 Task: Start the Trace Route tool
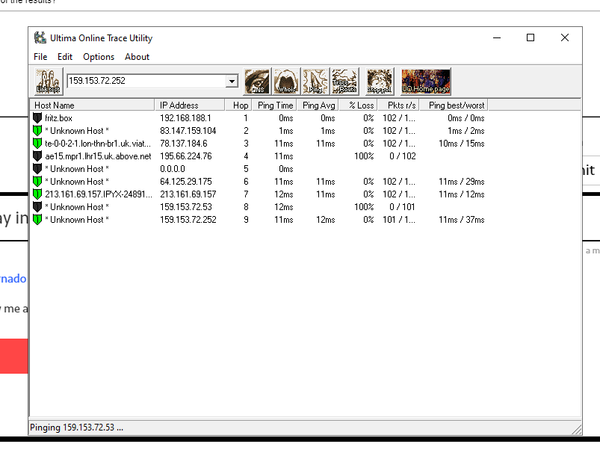point(345,81)
